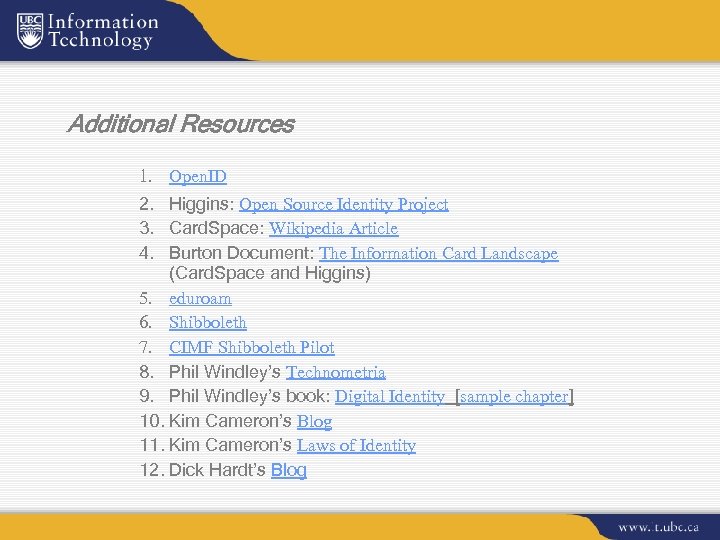Click the Information Technology header text
The width and height of the screenshot is (720, 540).
[x=103, y=31]
